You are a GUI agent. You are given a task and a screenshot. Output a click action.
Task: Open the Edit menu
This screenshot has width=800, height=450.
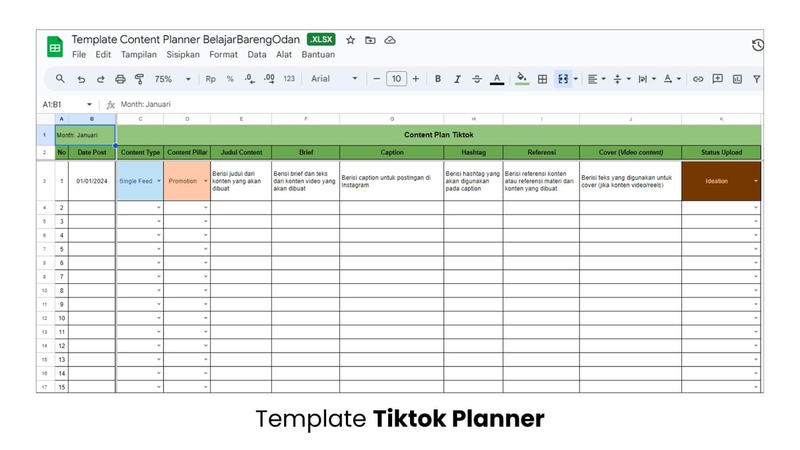[x=103, y=55]
